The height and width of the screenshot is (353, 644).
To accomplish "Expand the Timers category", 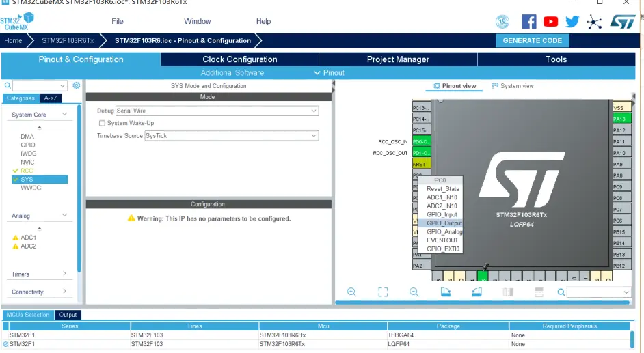I will 64,274.
